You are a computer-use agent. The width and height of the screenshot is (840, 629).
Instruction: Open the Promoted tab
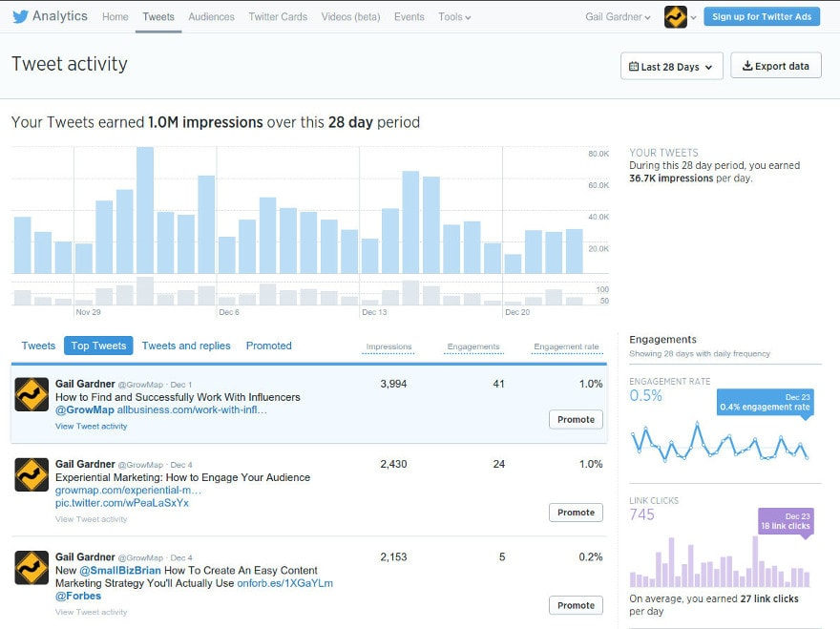[269, 346]
